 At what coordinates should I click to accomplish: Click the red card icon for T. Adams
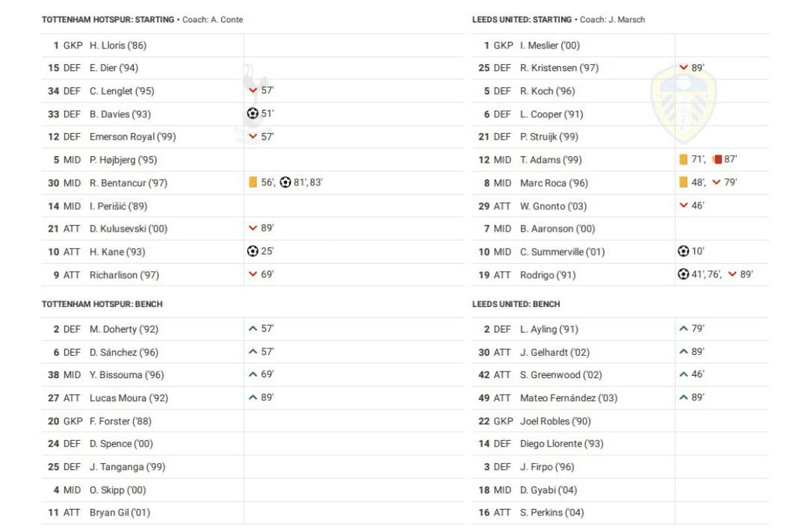[717, 159]
